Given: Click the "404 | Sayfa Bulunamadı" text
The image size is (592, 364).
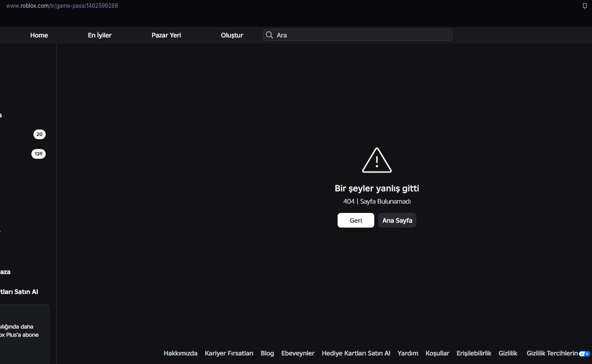Looking at the screenshot, I should pyautogui.click(x=377, y=202).
